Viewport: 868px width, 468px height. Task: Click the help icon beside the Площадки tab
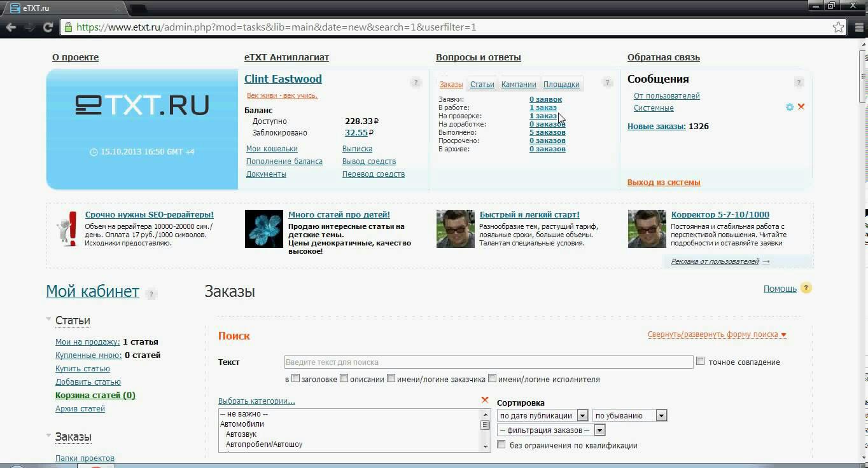coord(607,83)
